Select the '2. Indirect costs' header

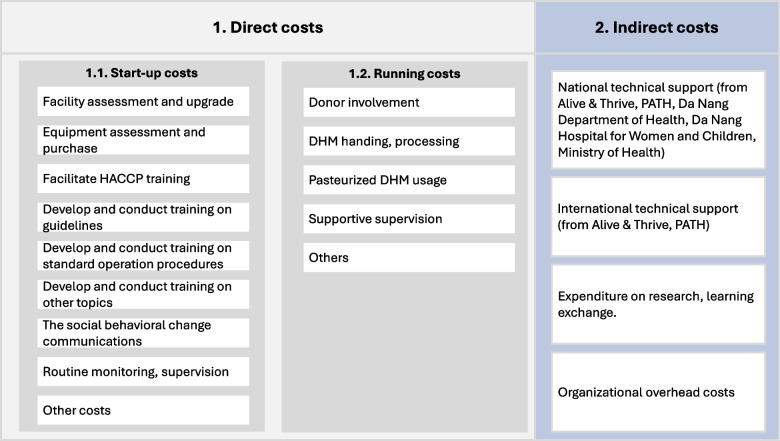click(x=656, y=27)
